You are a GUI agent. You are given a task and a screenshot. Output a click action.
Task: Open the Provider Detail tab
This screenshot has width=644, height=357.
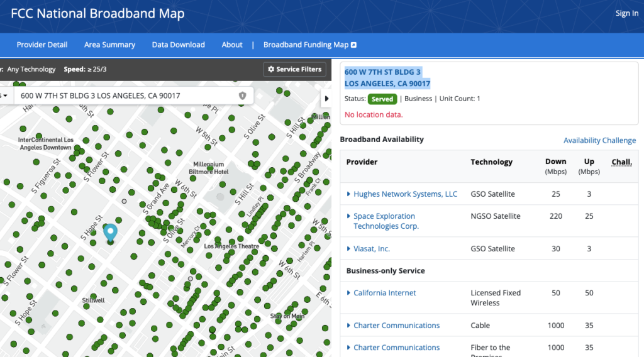point(42,45)
